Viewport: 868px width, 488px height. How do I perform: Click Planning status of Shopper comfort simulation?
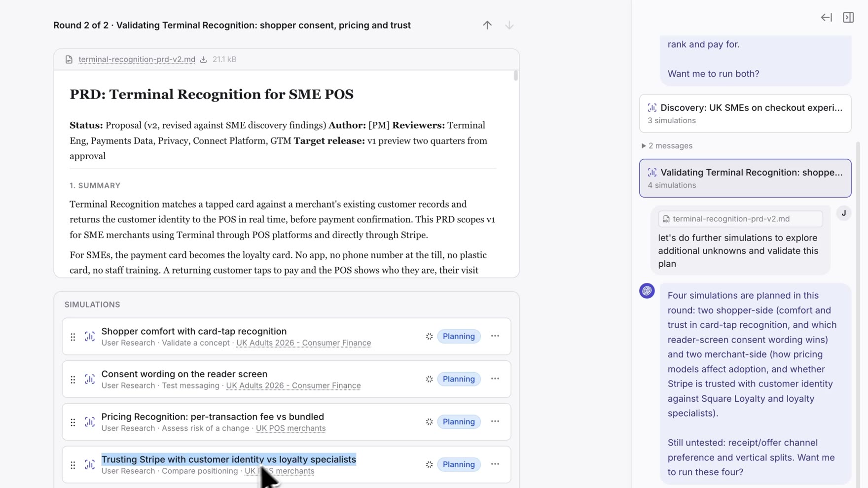click(459, 336)
